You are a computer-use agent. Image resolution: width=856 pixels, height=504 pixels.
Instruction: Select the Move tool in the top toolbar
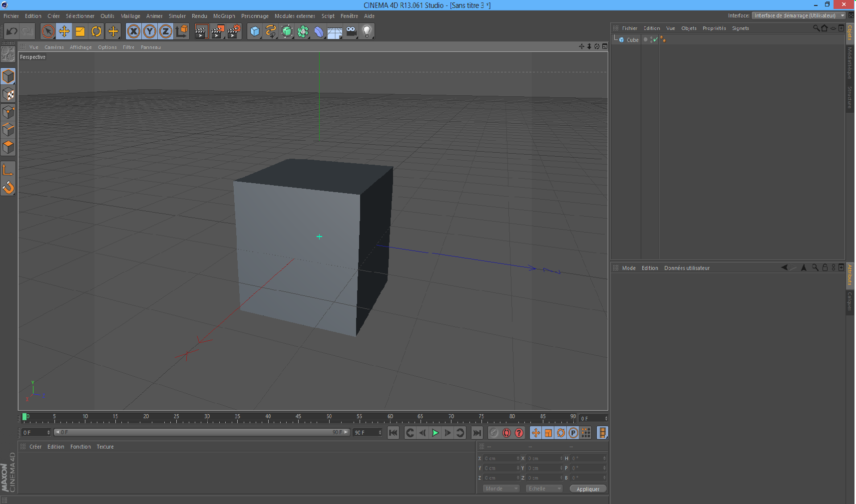point(64,31)
